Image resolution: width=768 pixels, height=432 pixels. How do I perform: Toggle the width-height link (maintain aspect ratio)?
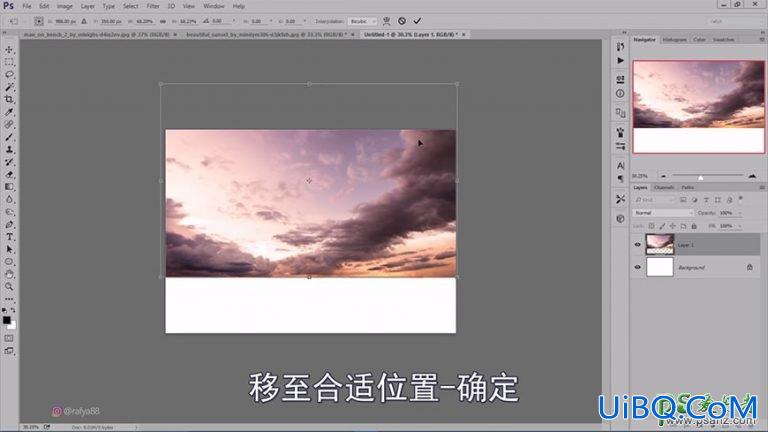click(163, 22)
